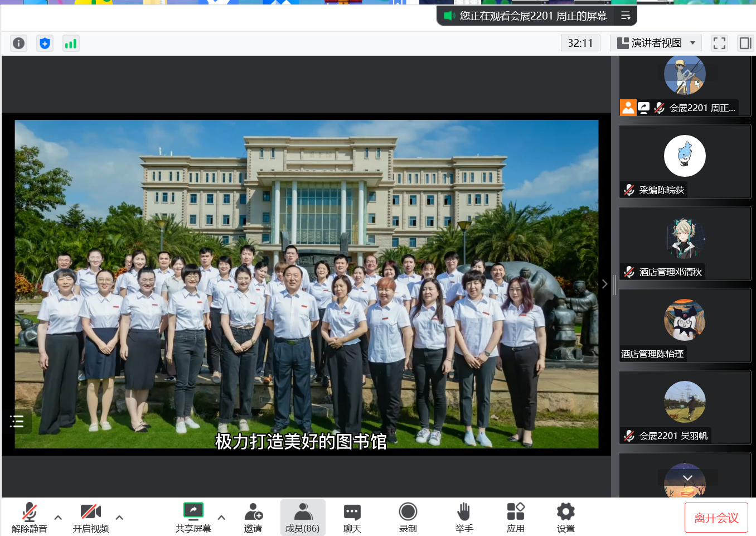756x536 pixels.
Task: Raise hand in the meeting
Action: click(464, 517)
